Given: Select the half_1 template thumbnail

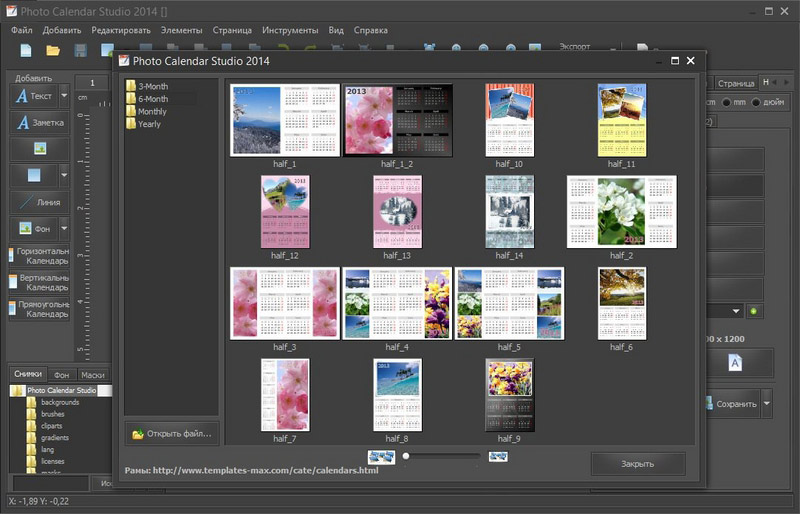Looking at the screenshot, I should 285,121.
